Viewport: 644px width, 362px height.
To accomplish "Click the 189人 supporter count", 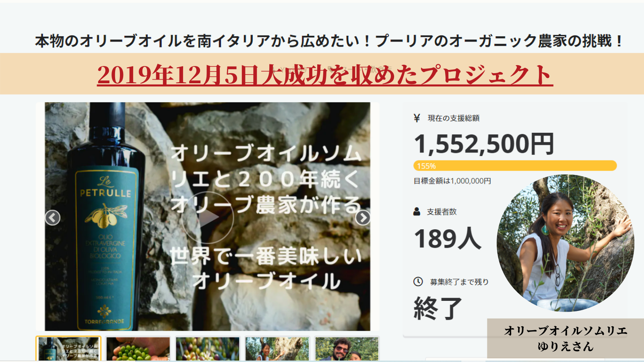I will (x=448, y=239).
